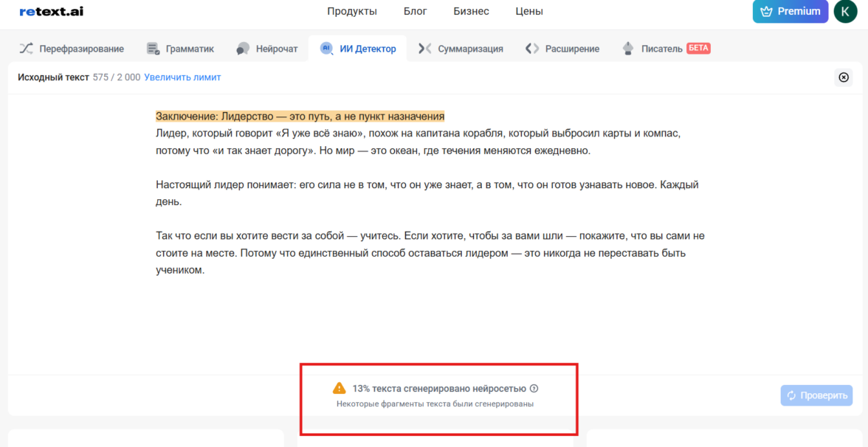
Task: Click the Writer pen icon
Action: (628, 49)
